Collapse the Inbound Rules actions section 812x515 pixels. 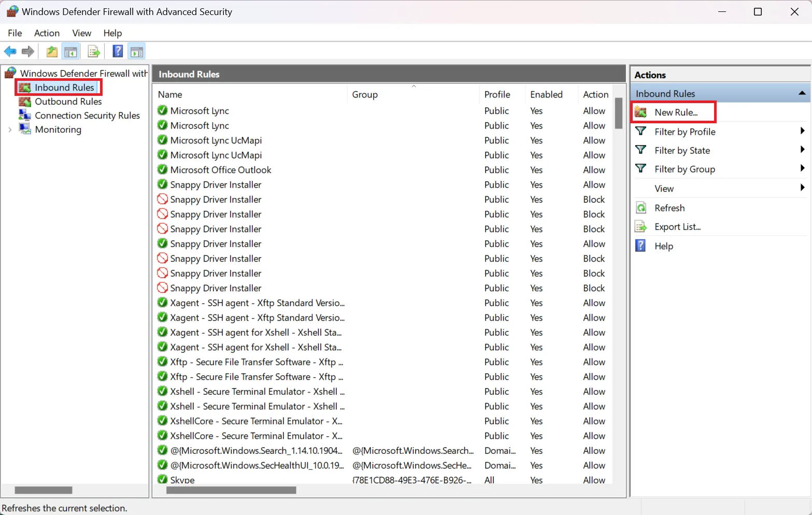[802, 93]
